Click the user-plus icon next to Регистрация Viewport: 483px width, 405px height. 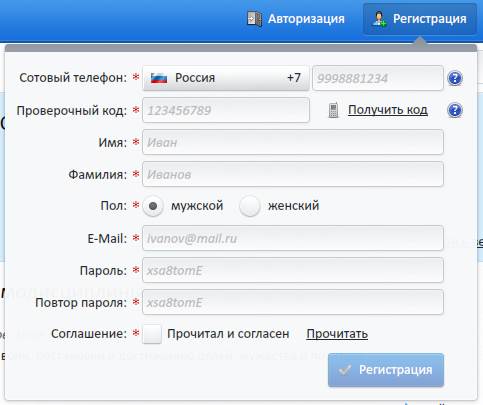379,19
